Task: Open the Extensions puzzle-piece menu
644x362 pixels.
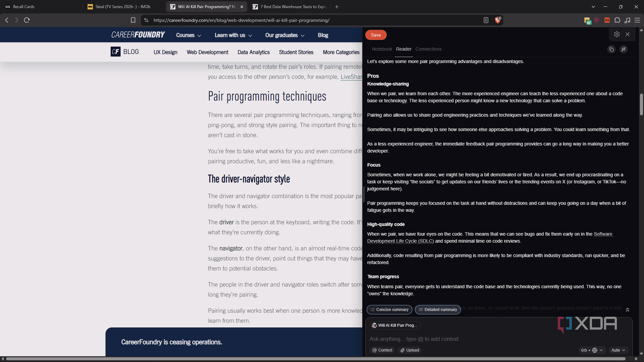Action: pos(617,20)
